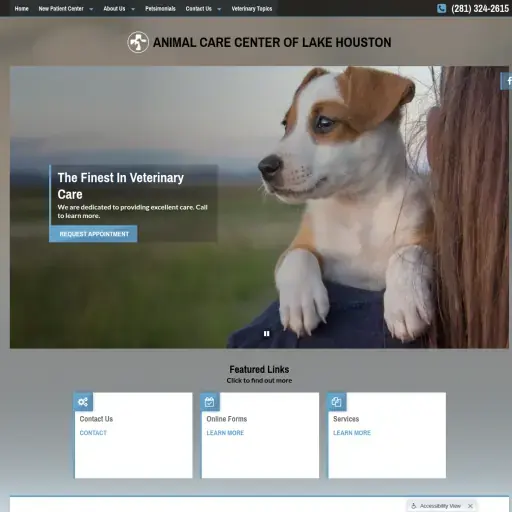The width and height of the screenshot is (512, 512).
Task: Click the clinic logo emblem
Action: (x=138, y=42)
